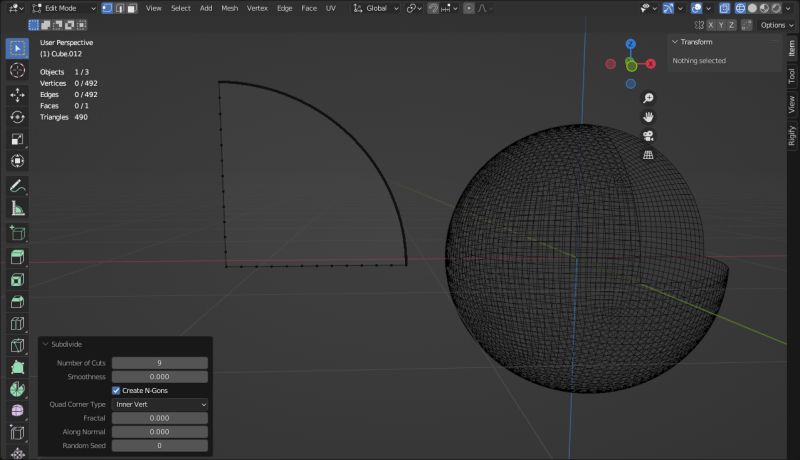Choose the Set New Selection mode icon
The height and width of the screenshot is (460, 800).
point(34,25)
